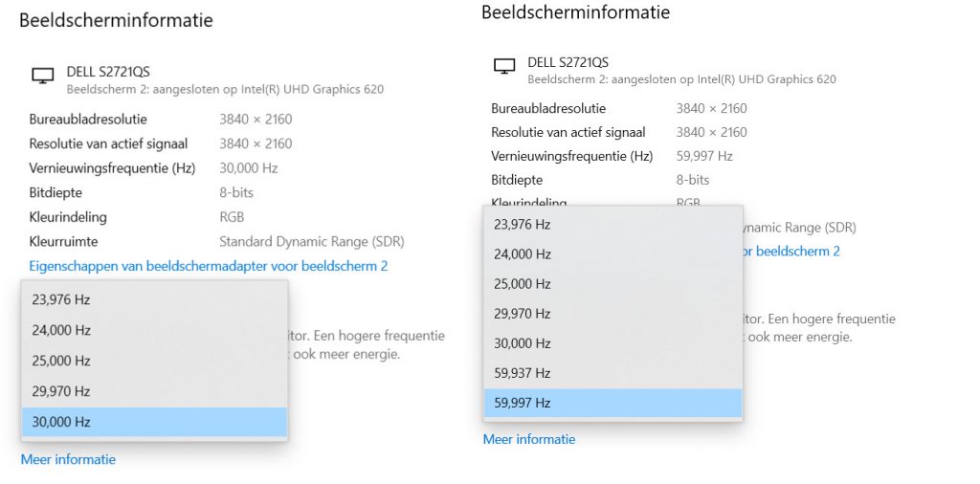The width and height of the screenshot is (980, 484).
Task: Open the Meer informatie link in the right panel
Action: pyautogui.click(x=529, y=439)
